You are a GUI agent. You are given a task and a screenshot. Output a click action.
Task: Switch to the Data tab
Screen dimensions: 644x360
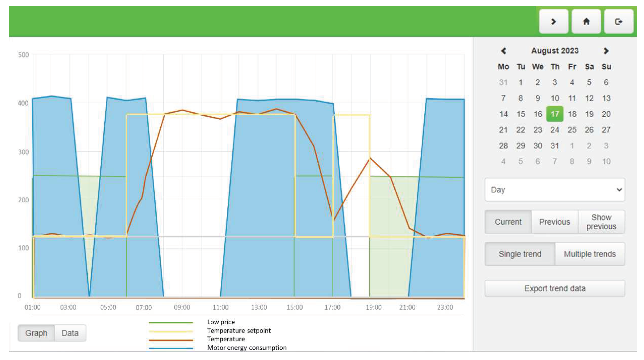(70, 333)
